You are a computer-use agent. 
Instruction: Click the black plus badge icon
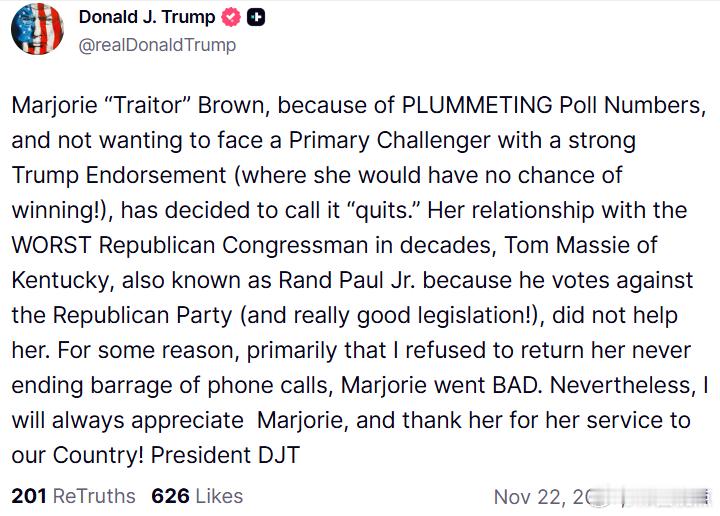(255, 17)
